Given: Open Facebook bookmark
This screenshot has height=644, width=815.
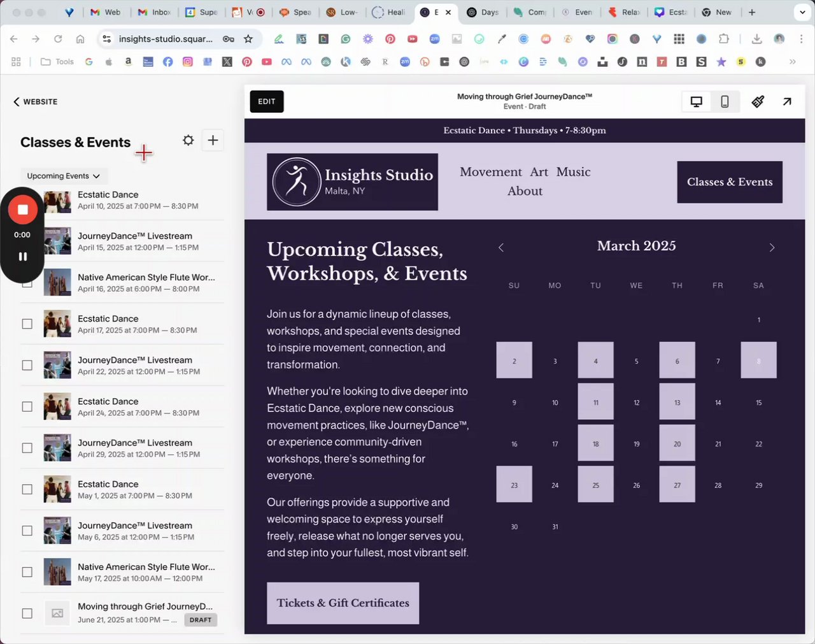Looking at the screenshot, I should tap(167, 62).
